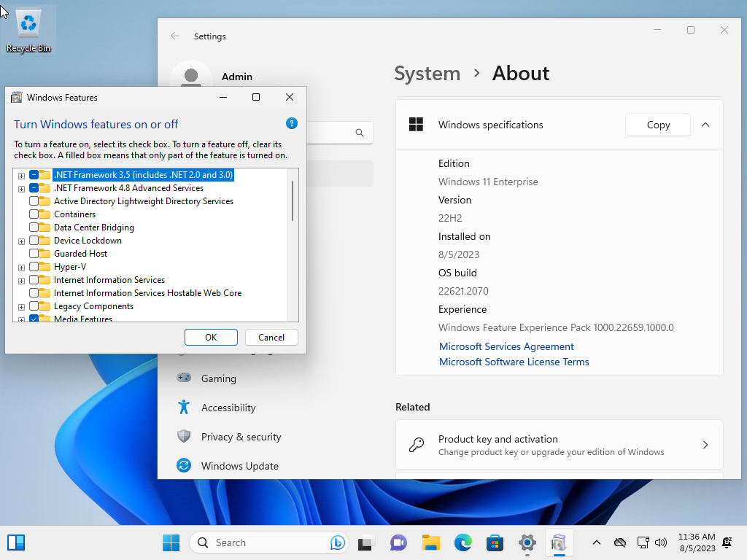Switch to Settings app on taskbar
The image size is (747, 560).
(x=527, y=542)
